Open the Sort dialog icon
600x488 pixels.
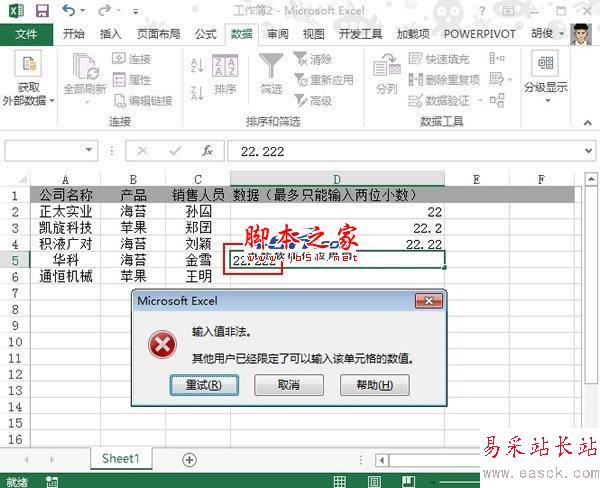click(x=225, y=66)
